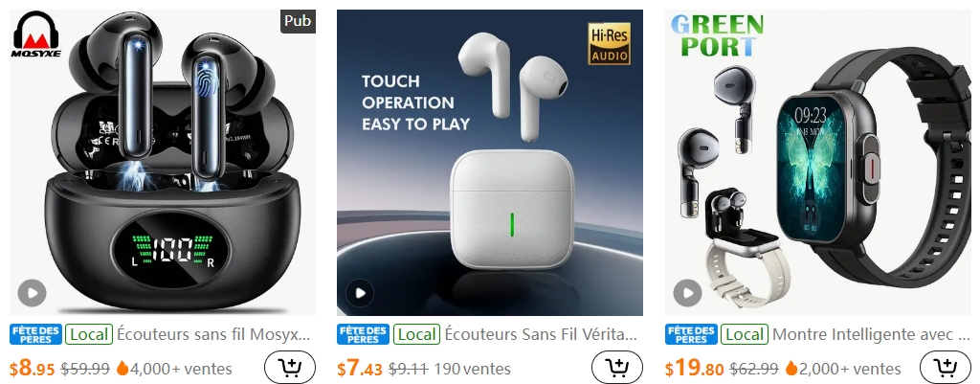The width and height of the screenshot is (980, 384).
Task: Click the Pub ad badge
Action: point(298,21)
